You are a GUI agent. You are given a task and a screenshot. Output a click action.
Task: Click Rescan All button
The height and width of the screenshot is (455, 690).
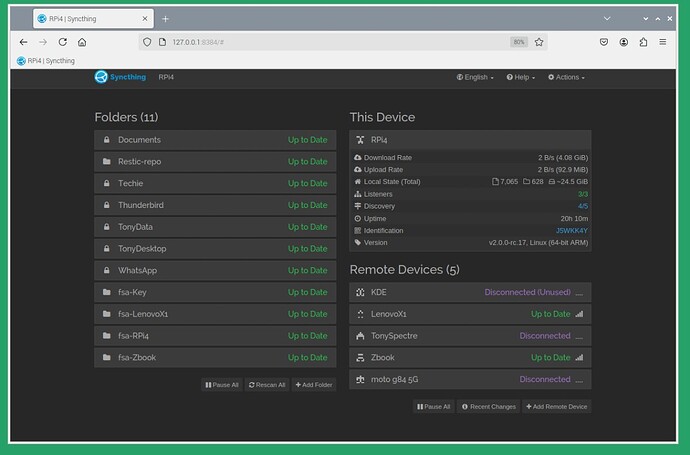[267, 385]
